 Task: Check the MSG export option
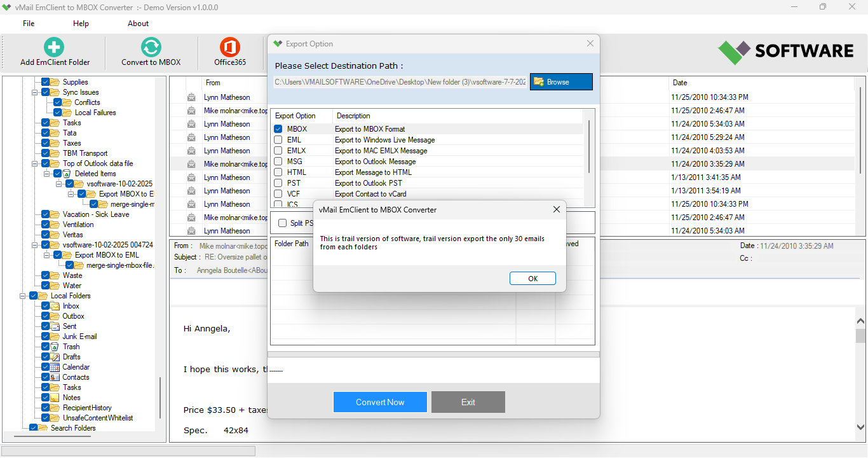[x=278, y=162]
